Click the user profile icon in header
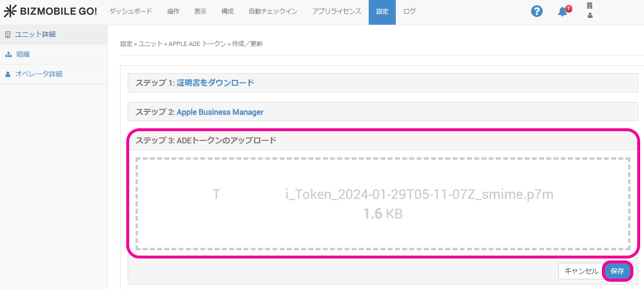Screen dimensions: 644x289 pyautogui.click(x=589, y=15)
